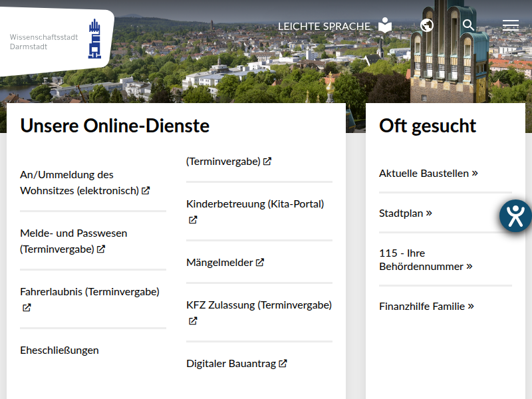Click the Eheschließungen link
This screenshot has width=532, height=399.
click(x=59, y=350)
